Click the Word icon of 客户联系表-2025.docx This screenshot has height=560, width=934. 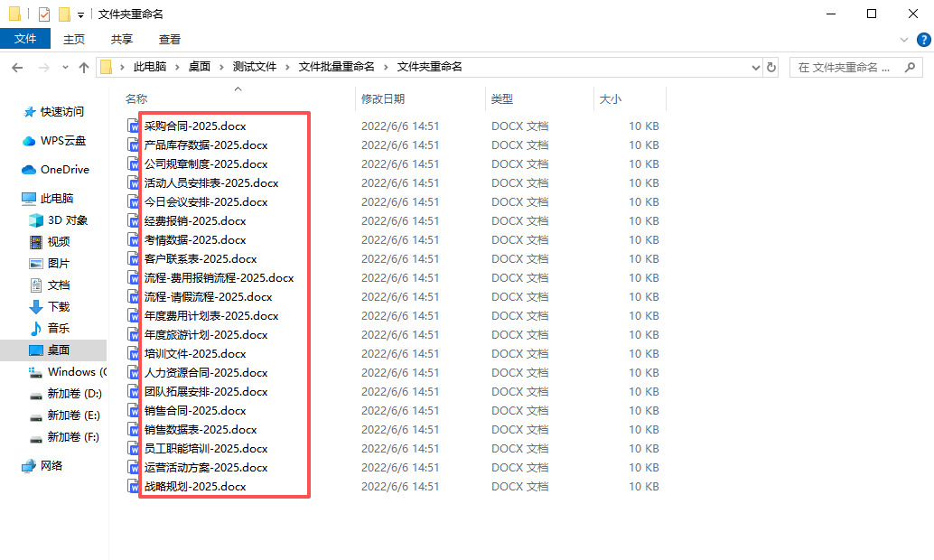[x=133, y=259]
